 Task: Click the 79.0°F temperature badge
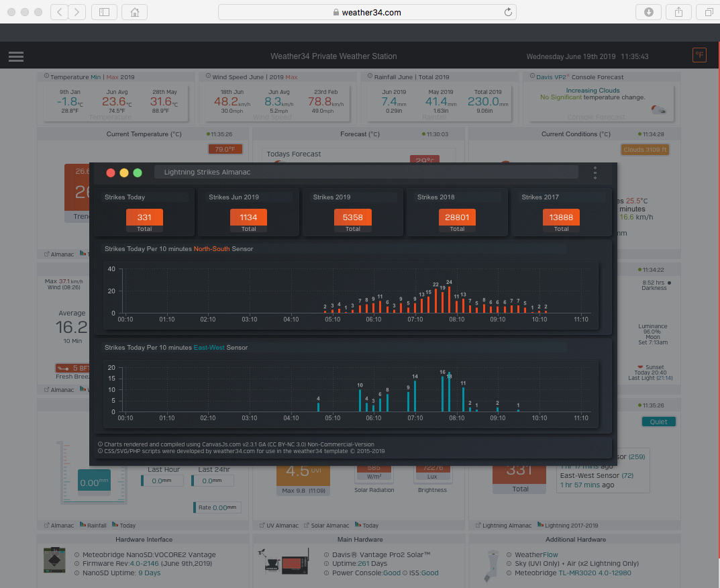pyautogui.click(x=225, y=149)
